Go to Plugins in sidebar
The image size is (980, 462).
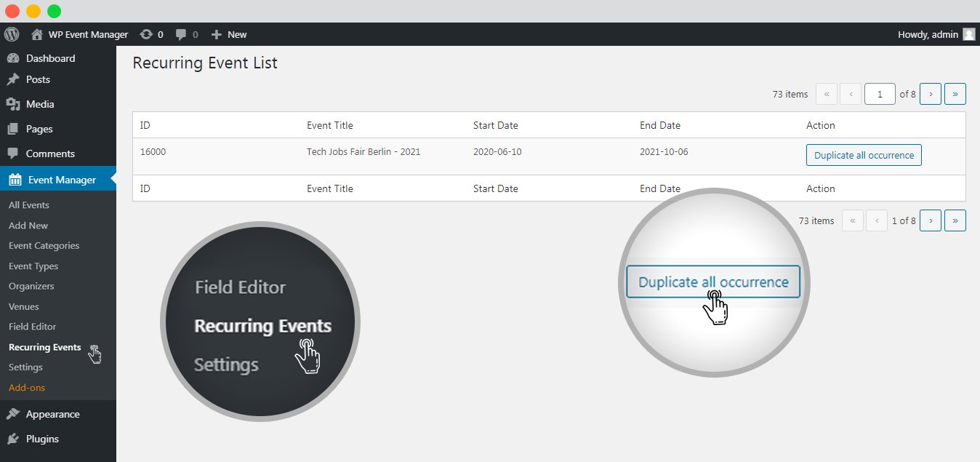pyautogui.click(x=42, y=439)
